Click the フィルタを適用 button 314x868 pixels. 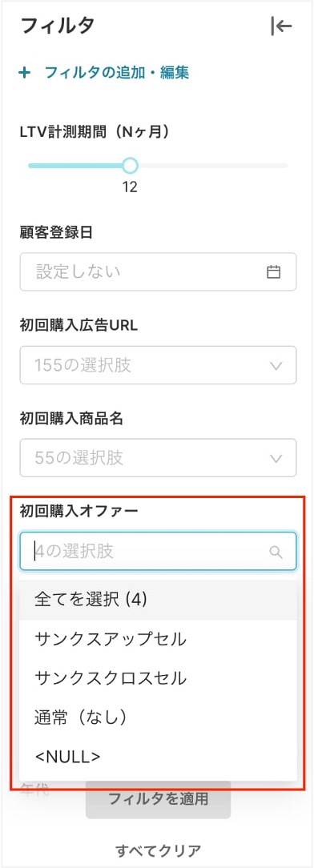[x=158, y=799]
